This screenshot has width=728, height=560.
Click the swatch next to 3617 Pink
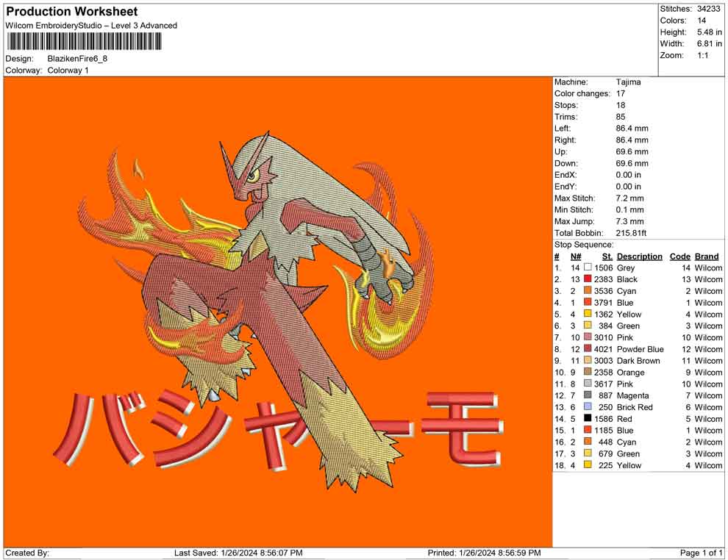tap(588, 383)
